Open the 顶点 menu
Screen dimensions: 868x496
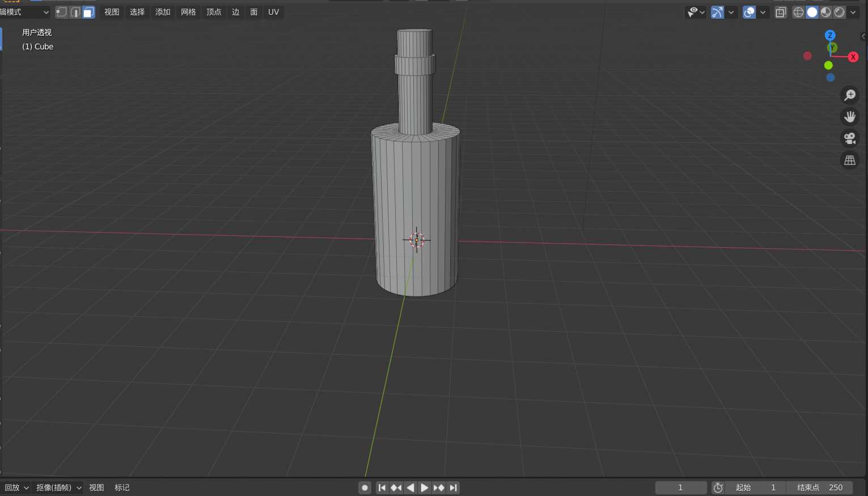[214, 12]
